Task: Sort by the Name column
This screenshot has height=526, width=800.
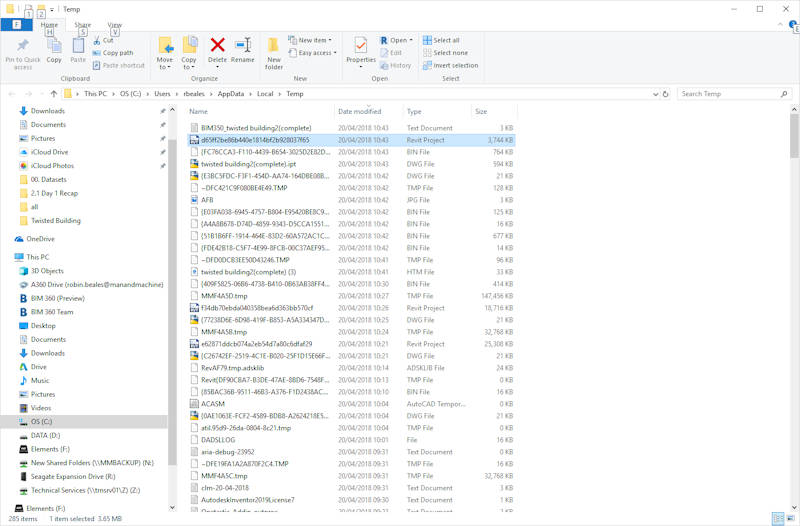Action: pos(198,111)
